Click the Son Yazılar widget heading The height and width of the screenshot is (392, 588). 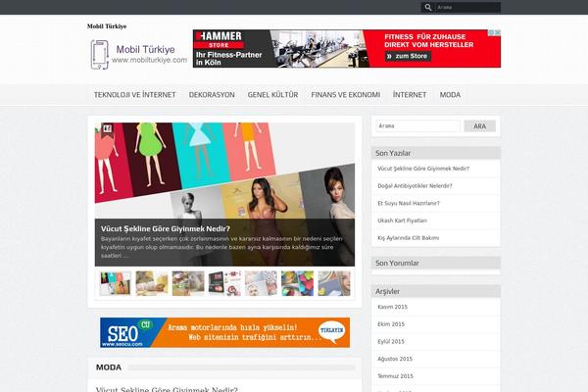coord(393,153)
